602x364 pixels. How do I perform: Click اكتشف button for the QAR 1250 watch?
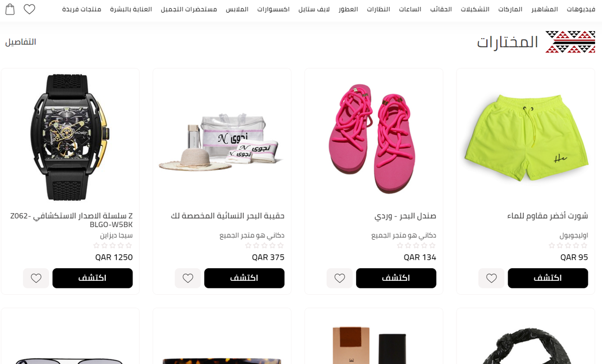[92, 278]
